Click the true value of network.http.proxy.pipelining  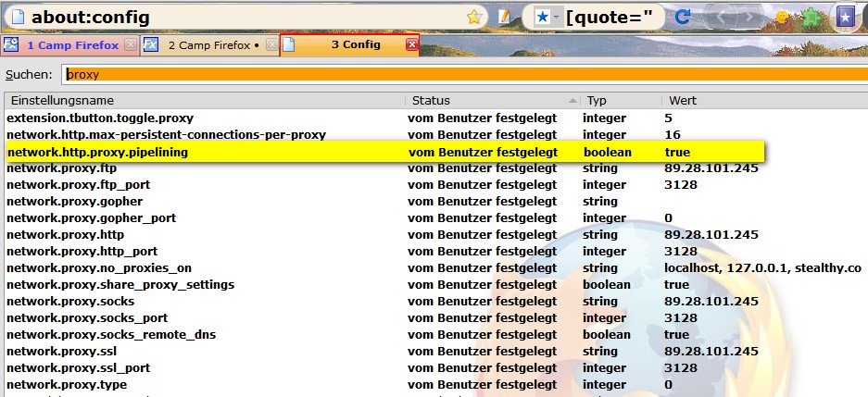pos(677,152)
